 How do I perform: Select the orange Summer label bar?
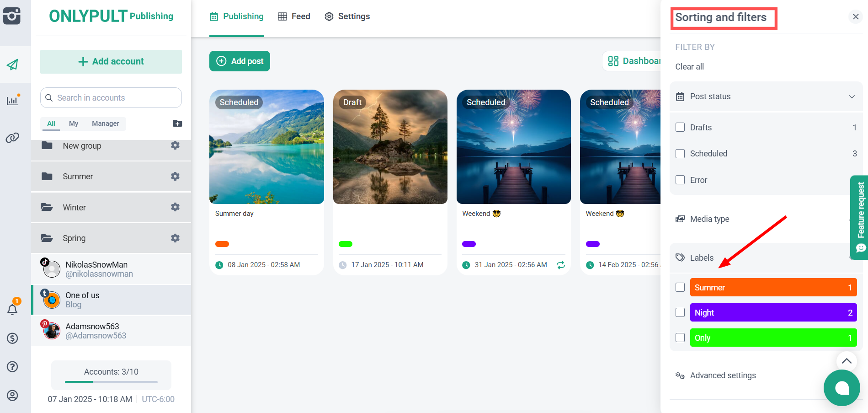[773, 288]
